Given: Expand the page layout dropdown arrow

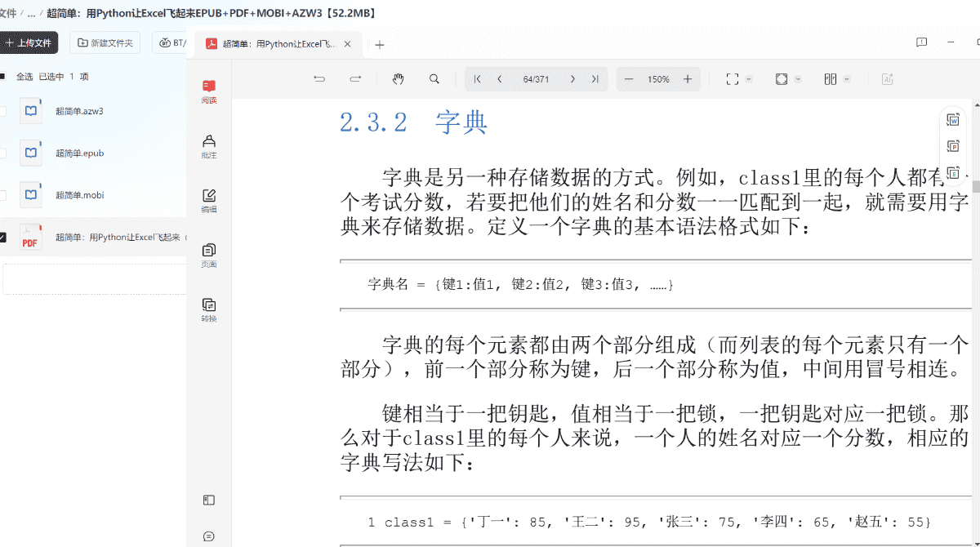Looking at the screenshot, I should pyautogui.click(x=847, y=79).
